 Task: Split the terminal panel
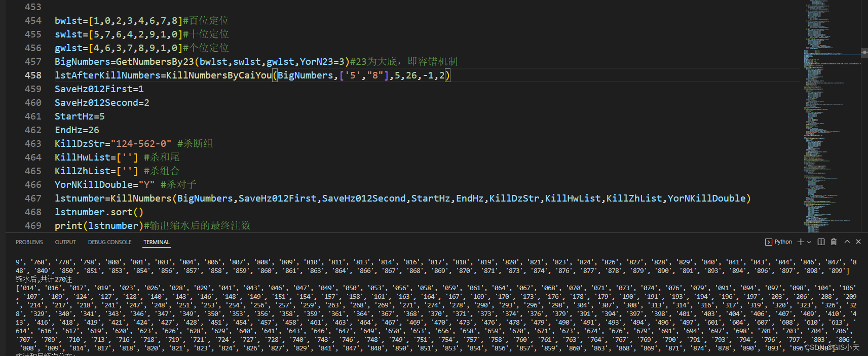pos(821,242)
